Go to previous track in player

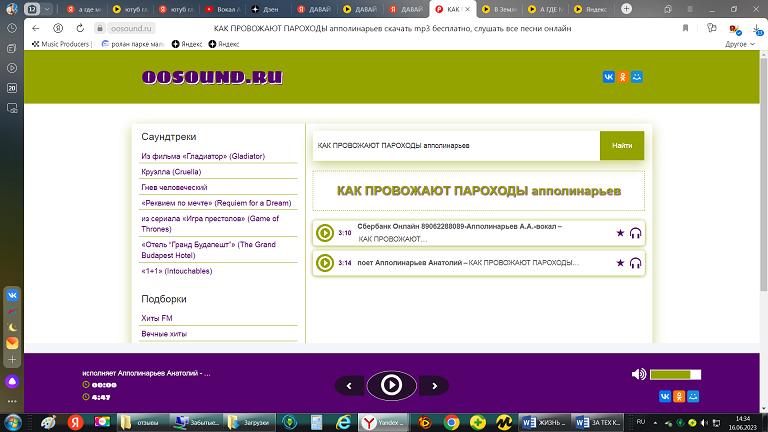[349, 386]
